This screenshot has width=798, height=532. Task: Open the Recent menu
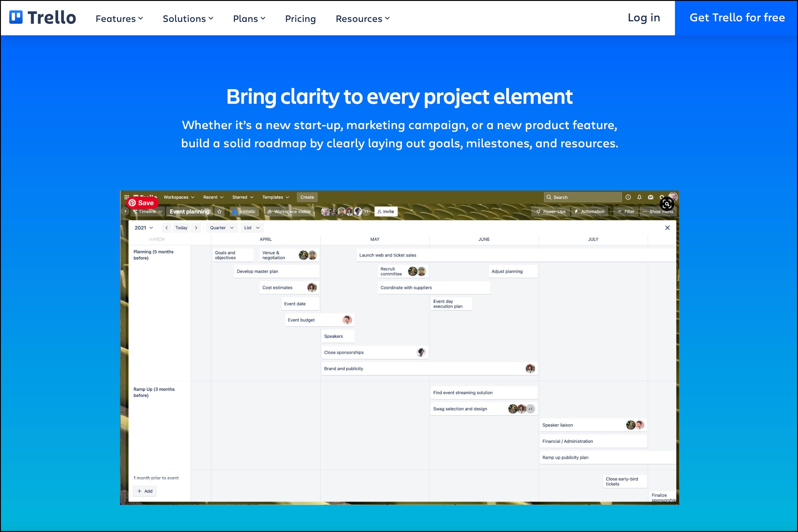pyautogui.click(x=213, y=197)
